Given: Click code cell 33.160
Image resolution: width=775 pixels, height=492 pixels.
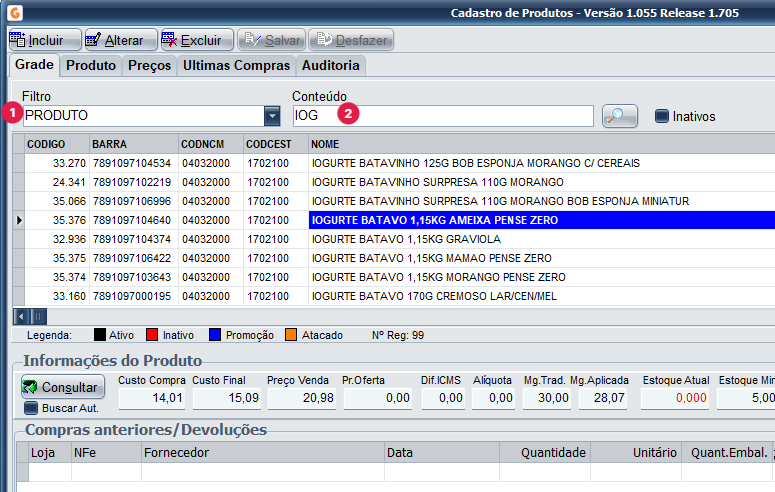Looking at the screenshot, I should (x=57, y=296).
